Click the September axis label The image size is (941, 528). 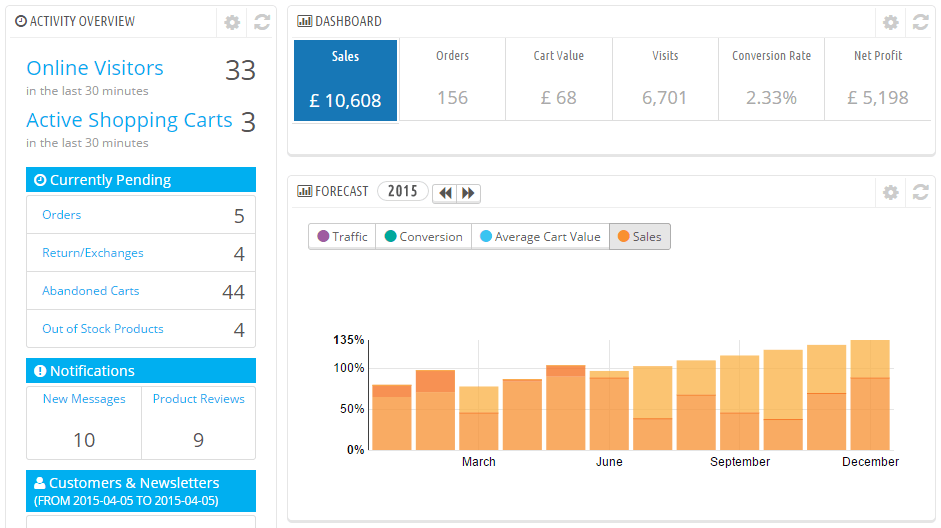coord(740,462)
